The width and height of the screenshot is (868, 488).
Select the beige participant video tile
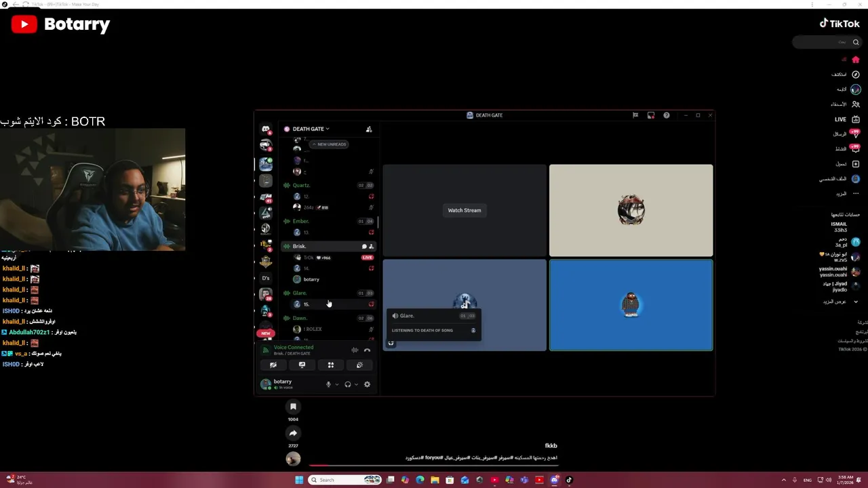click(631, 210)
